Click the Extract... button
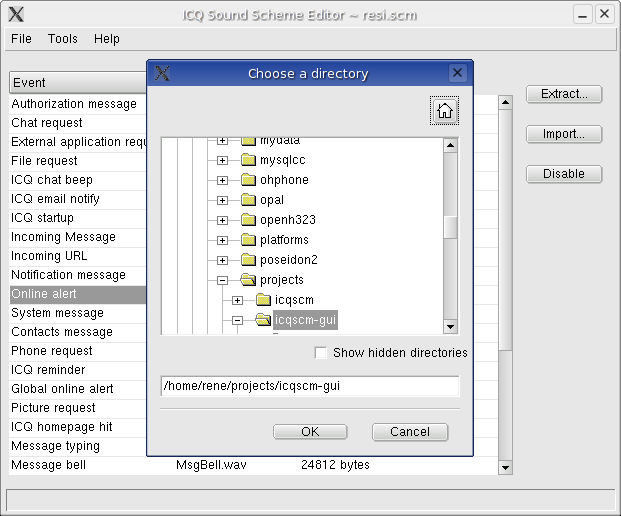This screenshot has height=516, width=621. click(x=564, y=94)
